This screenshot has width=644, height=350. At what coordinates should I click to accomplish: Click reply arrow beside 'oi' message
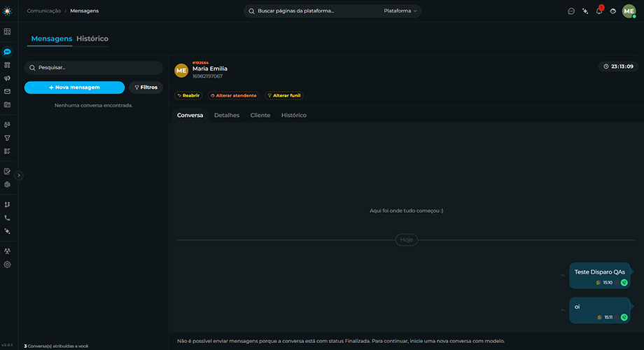[x=563, y=310]
